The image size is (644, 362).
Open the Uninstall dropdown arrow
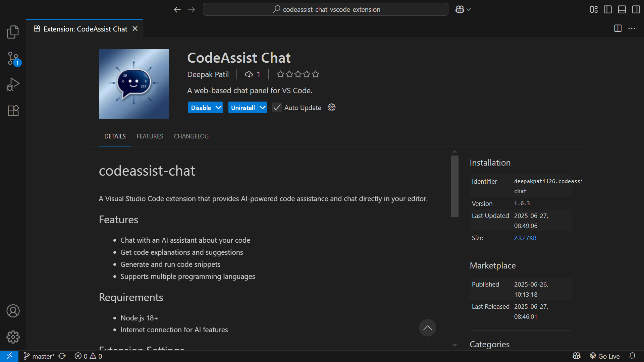(262, 107)
